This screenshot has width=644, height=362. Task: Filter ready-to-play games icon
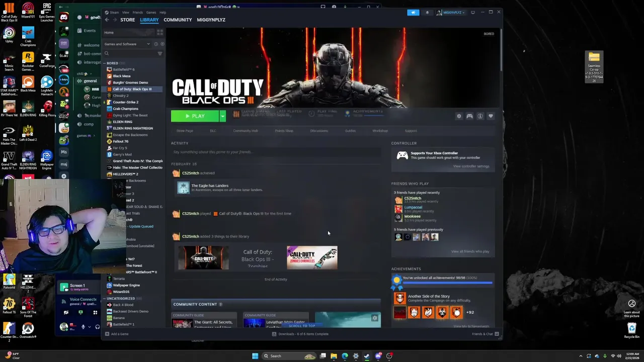tap(162, 44)
